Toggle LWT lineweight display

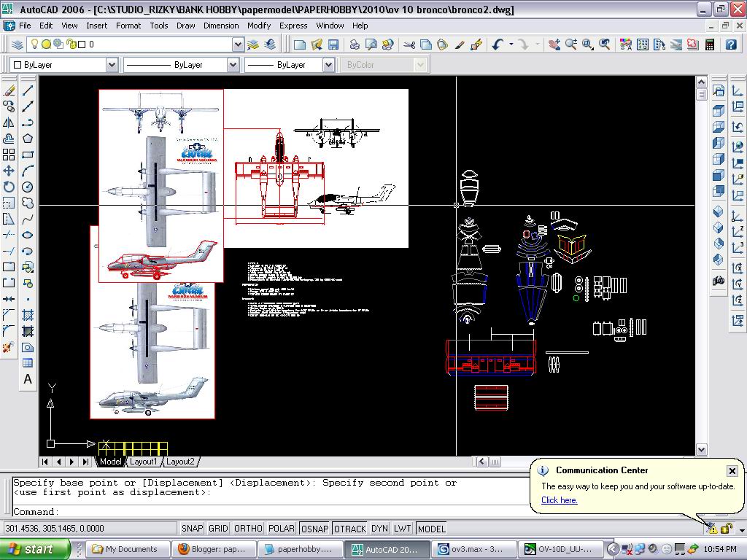(x=403, y=529)
